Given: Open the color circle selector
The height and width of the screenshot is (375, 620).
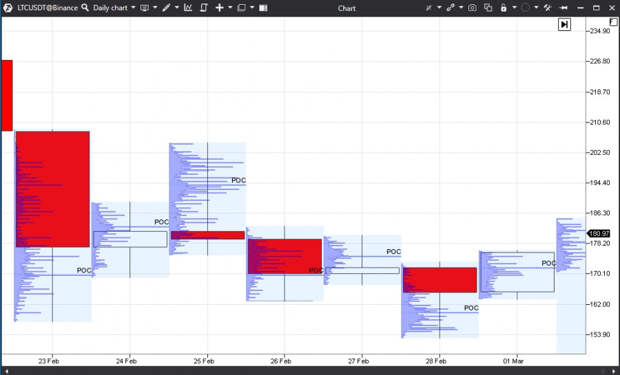Looking at the screenshot, I should (525, 8).
